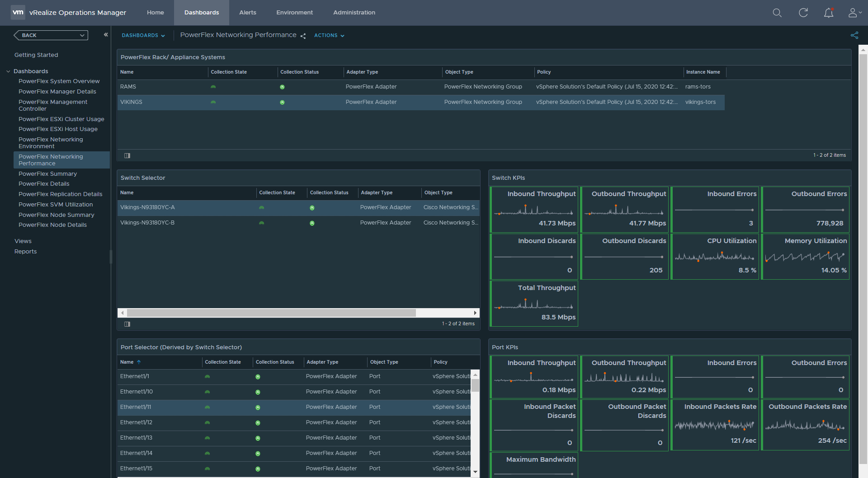Click page scrollbar up arrow
Viewport: 868px width, 478px height.
[863, 49]
